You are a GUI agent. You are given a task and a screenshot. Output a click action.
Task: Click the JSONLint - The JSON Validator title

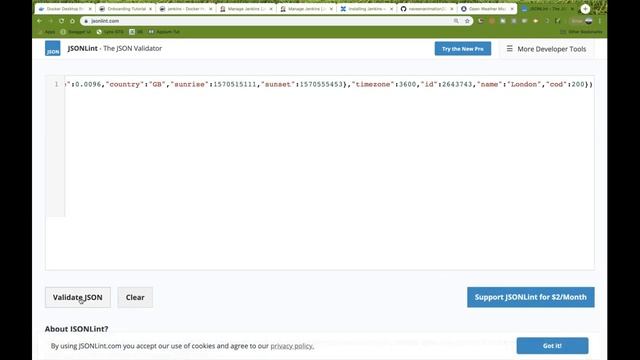pyautogui.click(x=115, y=48)
